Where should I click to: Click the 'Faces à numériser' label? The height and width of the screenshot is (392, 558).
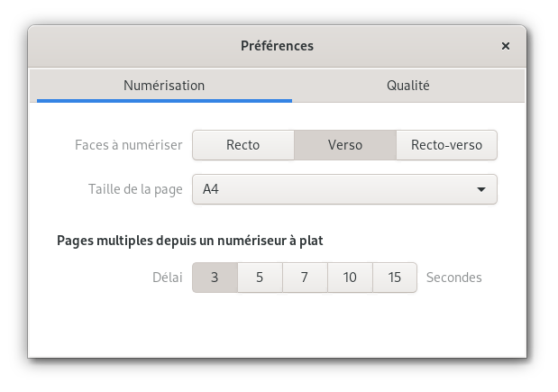point(129,145)
